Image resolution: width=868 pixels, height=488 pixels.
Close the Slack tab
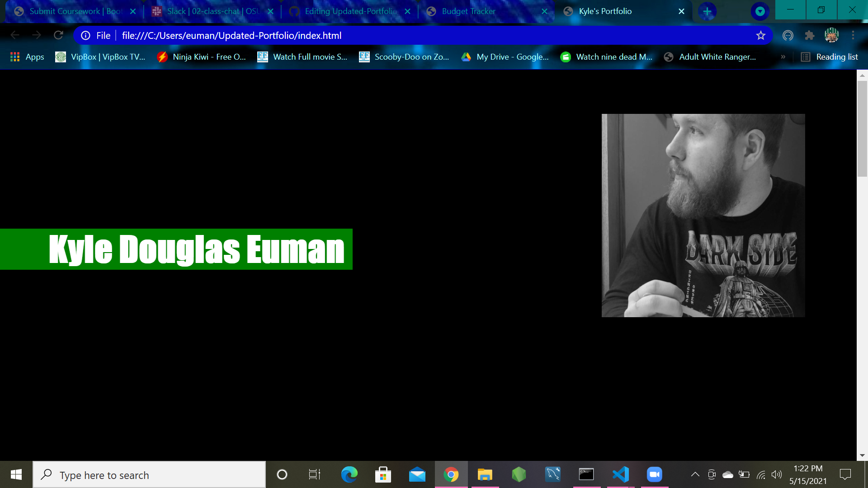point(270,11)
